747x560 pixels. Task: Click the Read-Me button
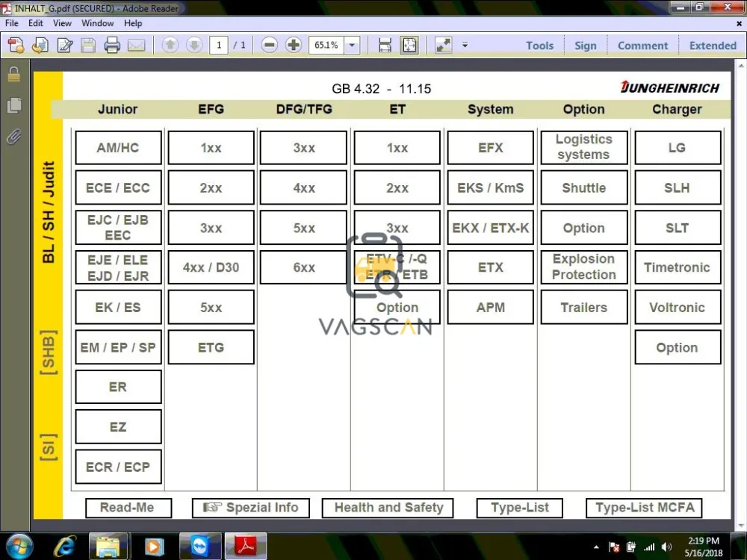(128, 508)
